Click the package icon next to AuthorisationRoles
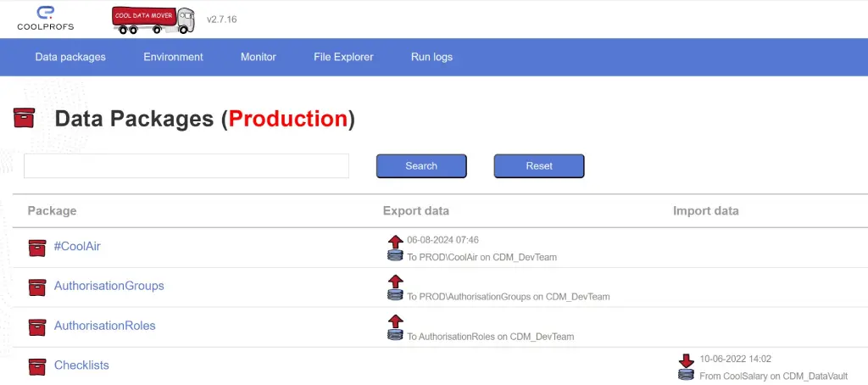Screen dimensions: 868x385 coord(36,326)
